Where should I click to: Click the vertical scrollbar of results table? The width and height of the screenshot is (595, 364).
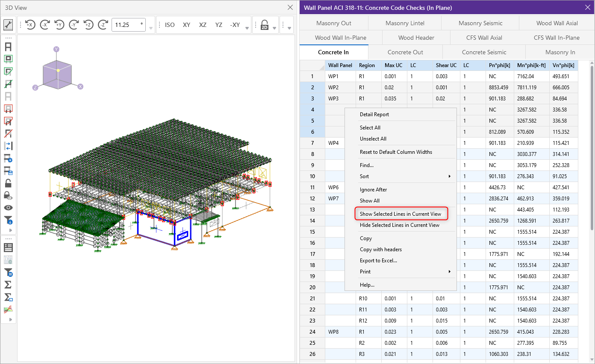[592, 145]
